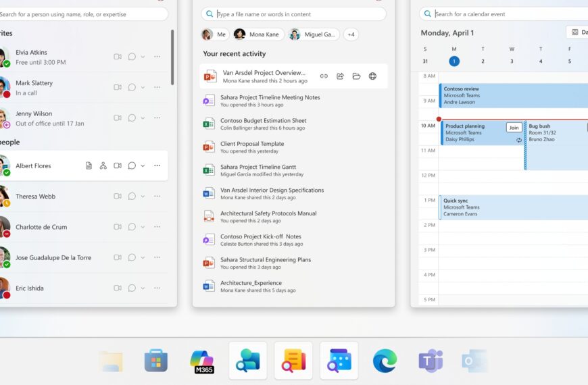Open Contoso Budget Estimation Sheet
Viewport: 588px width, 385px height.
293,124
